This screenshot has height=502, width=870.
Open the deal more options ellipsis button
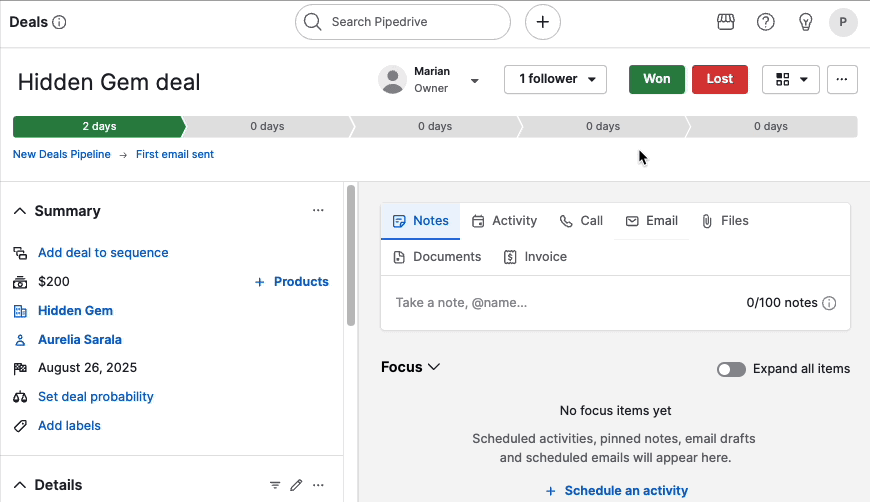pos(842,79)
